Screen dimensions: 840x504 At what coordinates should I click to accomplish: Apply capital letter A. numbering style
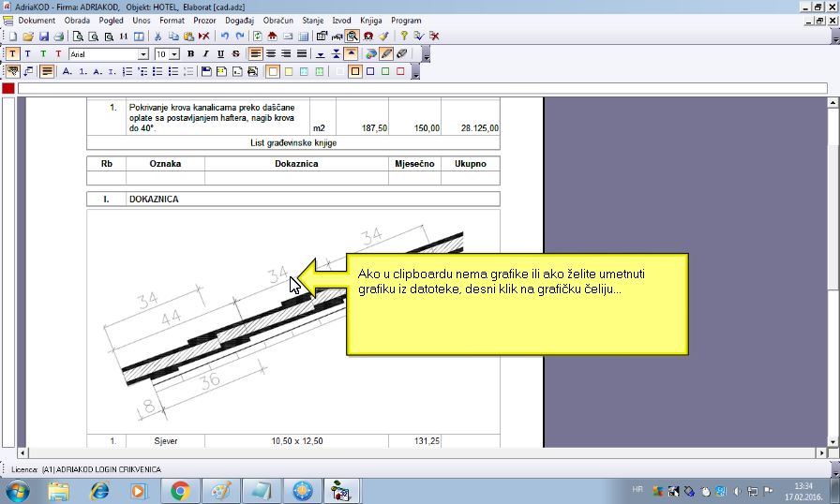point(67,72)
